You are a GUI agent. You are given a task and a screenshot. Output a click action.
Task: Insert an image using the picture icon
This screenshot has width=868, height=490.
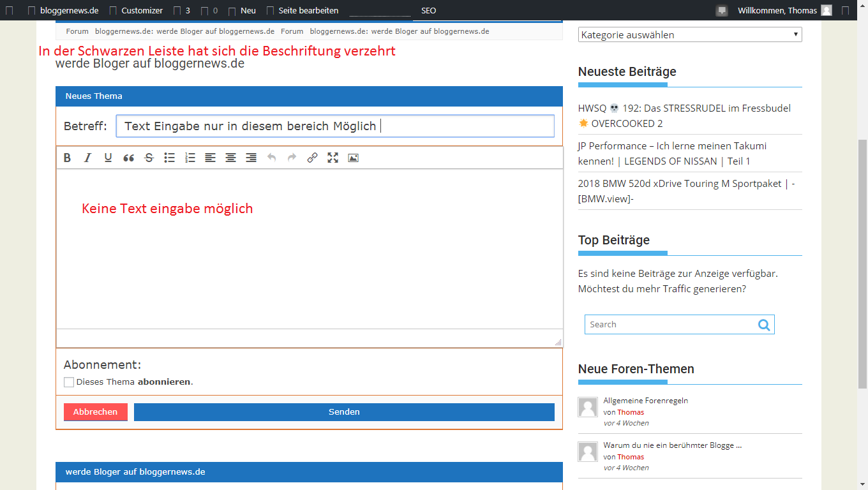353,158
